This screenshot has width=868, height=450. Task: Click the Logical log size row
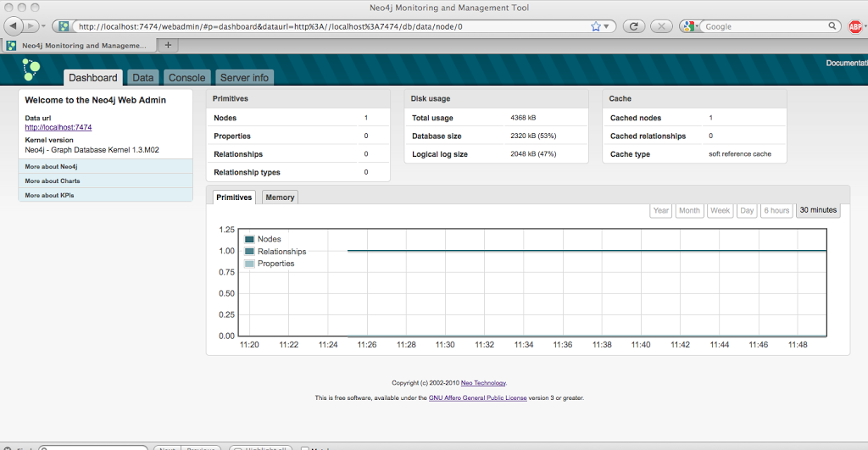click(497, 154)
